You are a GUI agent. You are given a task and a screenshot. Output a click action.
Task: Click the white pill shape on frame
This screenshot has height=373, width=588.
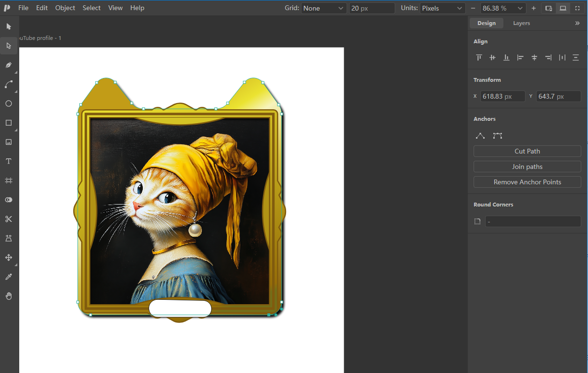pyautogui.click(x=180, y=308)
